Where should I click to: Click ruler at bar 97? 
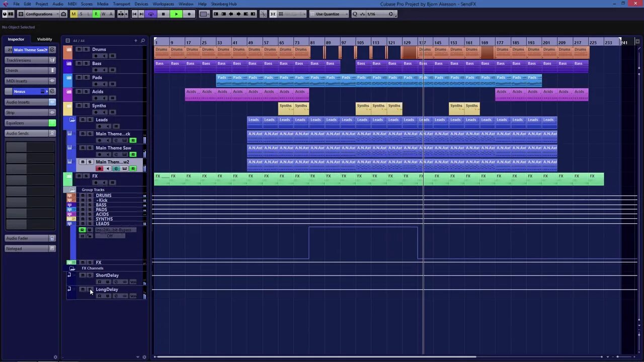pos(344,43)
